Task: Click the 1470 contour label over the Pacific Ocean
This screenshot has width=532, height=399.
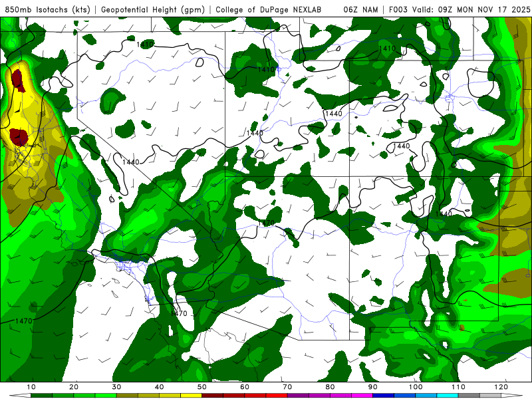Action: [x=24, y=321]
